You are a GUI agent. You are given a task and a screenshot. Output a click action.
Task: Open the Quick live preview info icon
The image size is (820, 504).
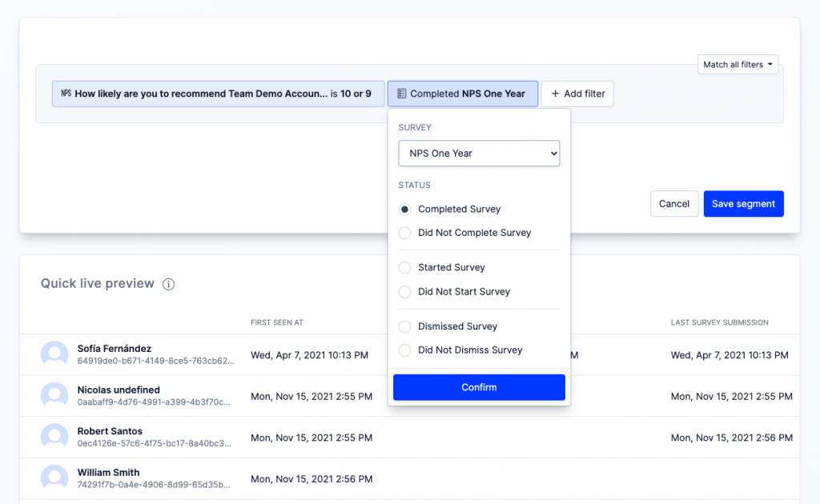168,284
